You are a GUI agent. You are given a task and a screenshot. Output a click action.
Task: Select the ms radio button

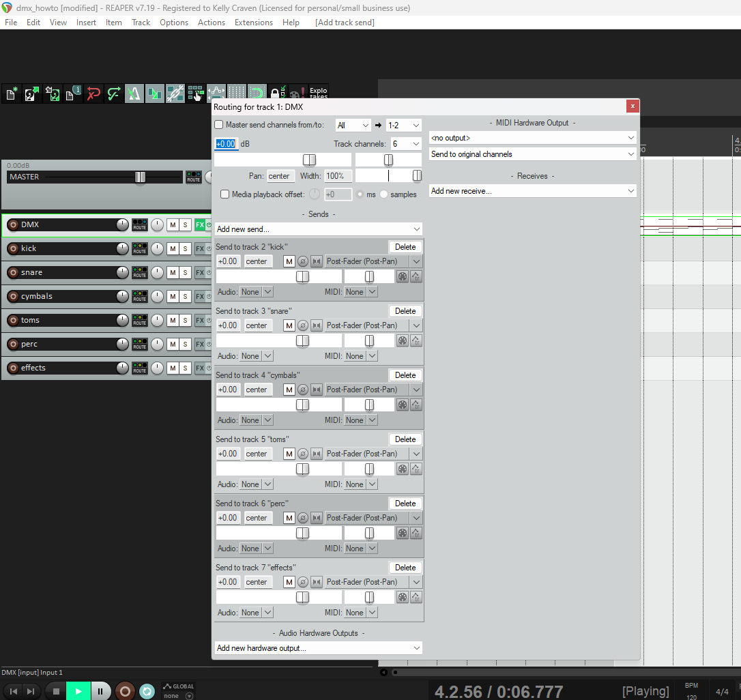tap(360, 194)
